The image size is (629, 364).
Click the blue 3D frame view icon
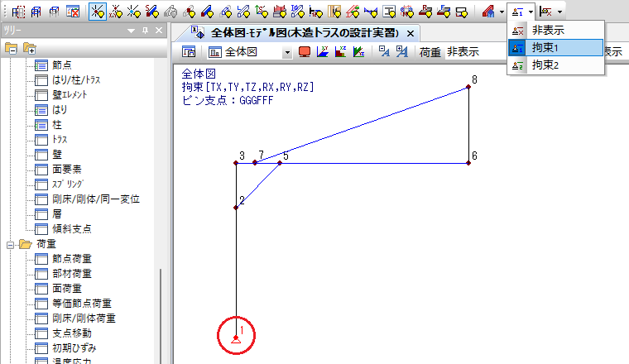tap(36, 12)
